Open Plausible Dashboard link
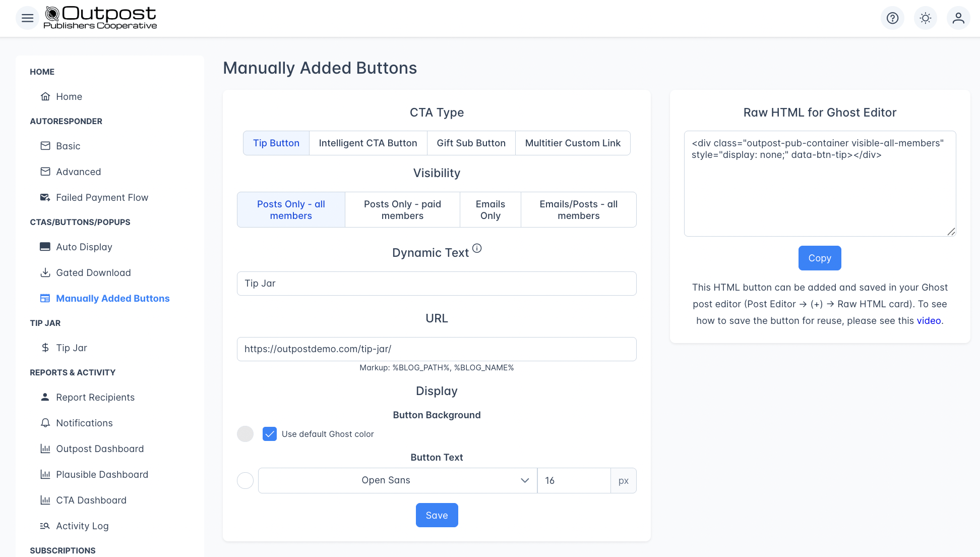Viewport: 980px width, 557px height. tap(102, 474)
